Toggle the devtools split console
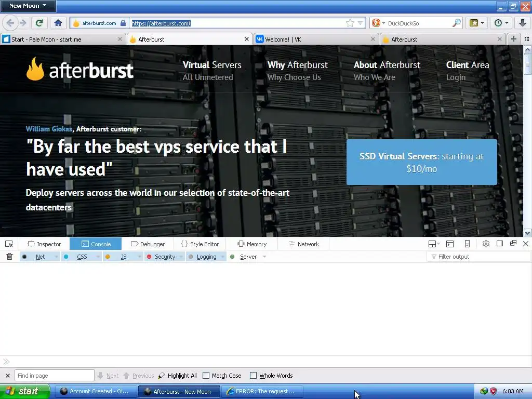The width and height of the screenshot is (532, 399). [x=450, y=244]
